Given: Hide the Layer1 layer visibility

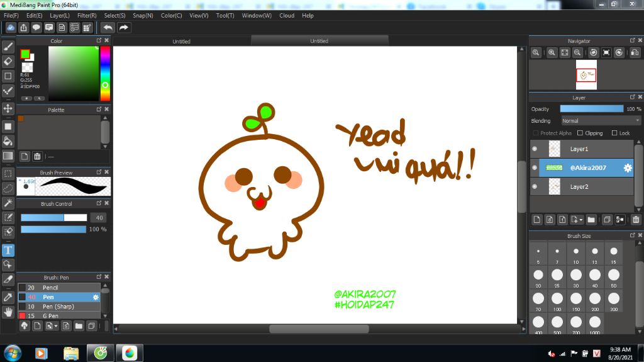Looking at the screenshot, I should 535,149.
